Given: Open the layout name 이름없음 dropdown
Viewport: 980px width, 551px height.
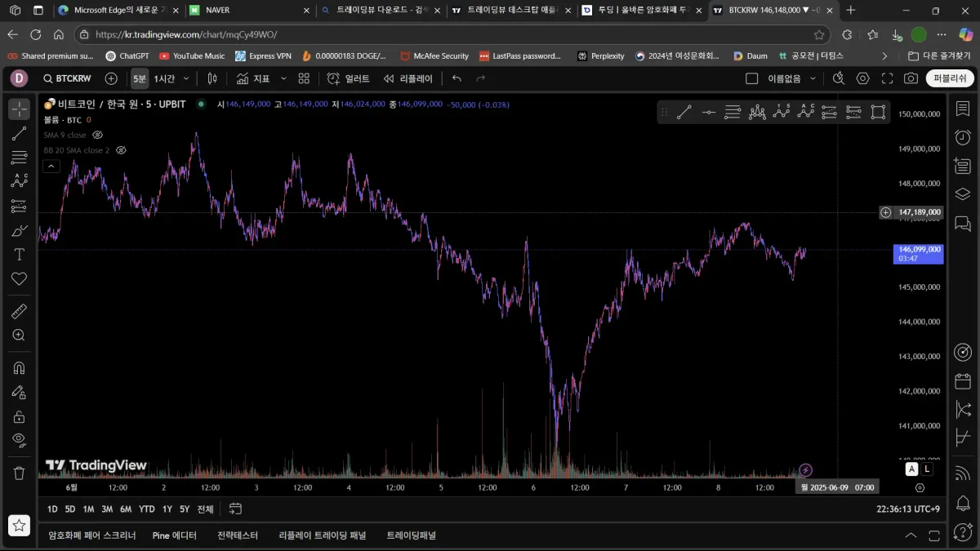Looking at the screenshot, I should [792, 78].
